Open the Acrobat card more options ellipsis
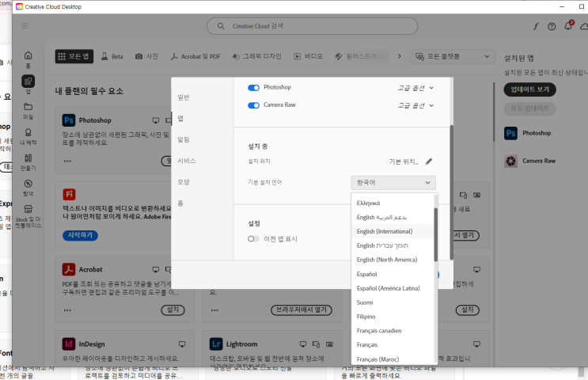This screenshot has width=588, height=380. coord(67,310)
